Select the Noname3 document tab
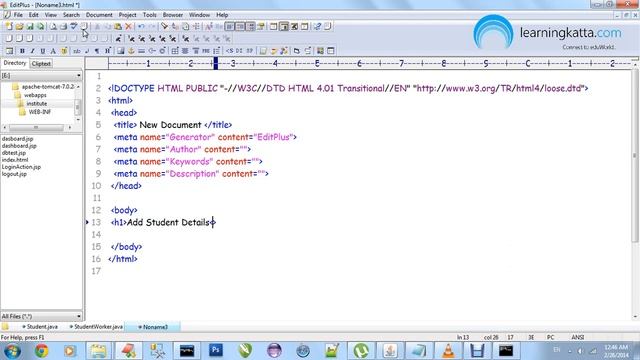640x360 pixels. pos(153,327)
